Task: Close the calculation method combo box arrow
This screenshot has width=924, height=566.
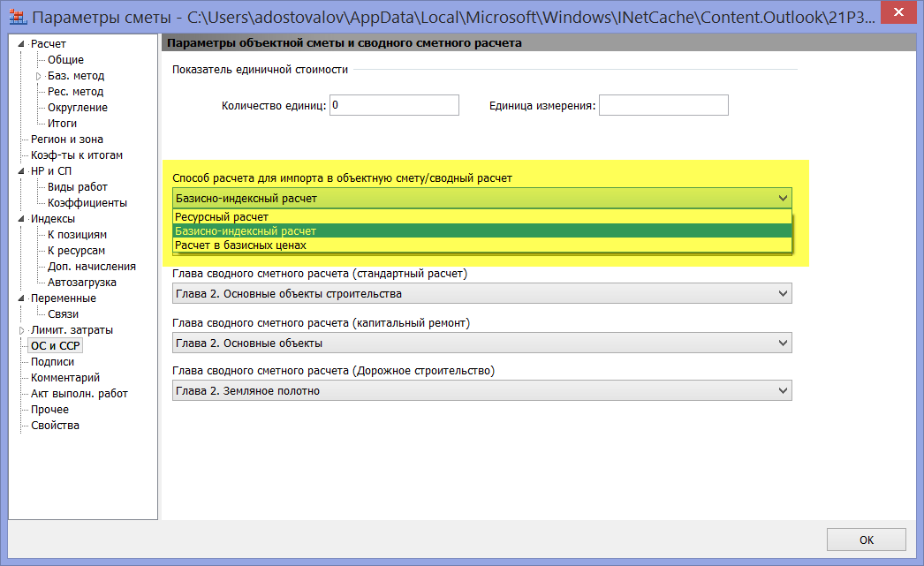Action: pyautogui.click(x=782, y=199)
